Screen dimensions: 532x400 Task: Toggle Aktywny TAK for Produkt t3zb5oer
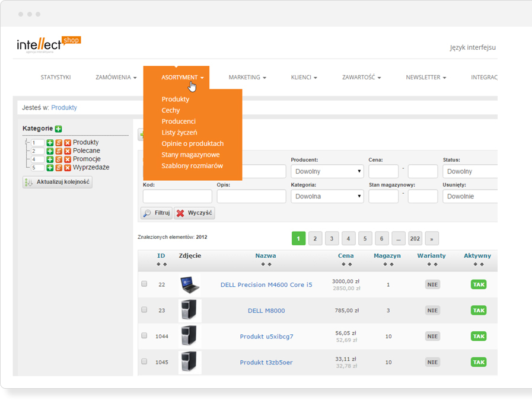pyautogui.click(x=479, y=362)
